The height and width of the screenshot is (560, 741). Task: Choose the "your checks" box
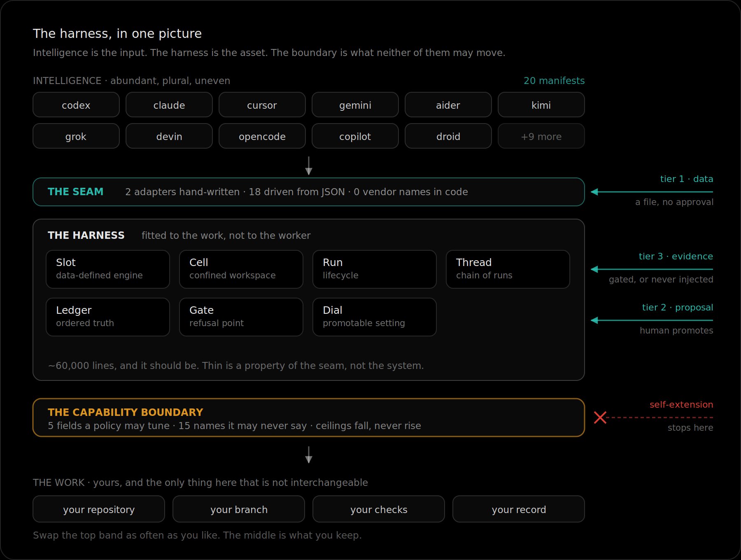pyautogui.click(x=379, y=509)
